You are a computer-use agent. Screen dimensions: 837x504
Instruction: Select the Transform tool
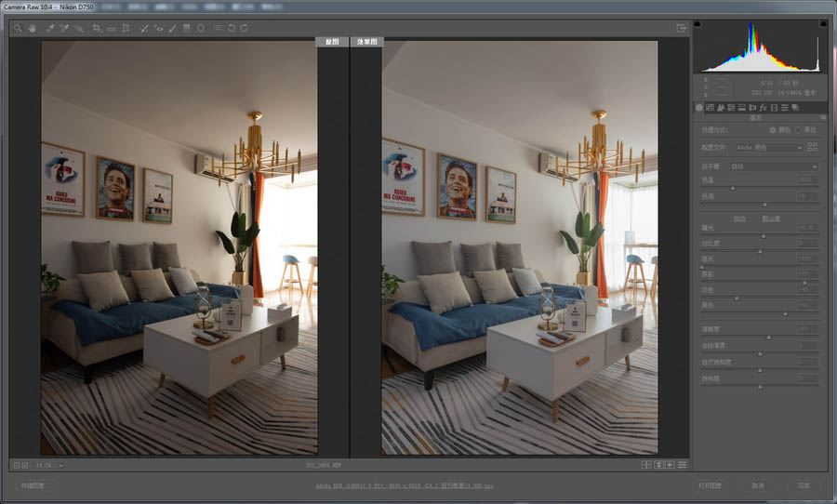coord(126,28)
